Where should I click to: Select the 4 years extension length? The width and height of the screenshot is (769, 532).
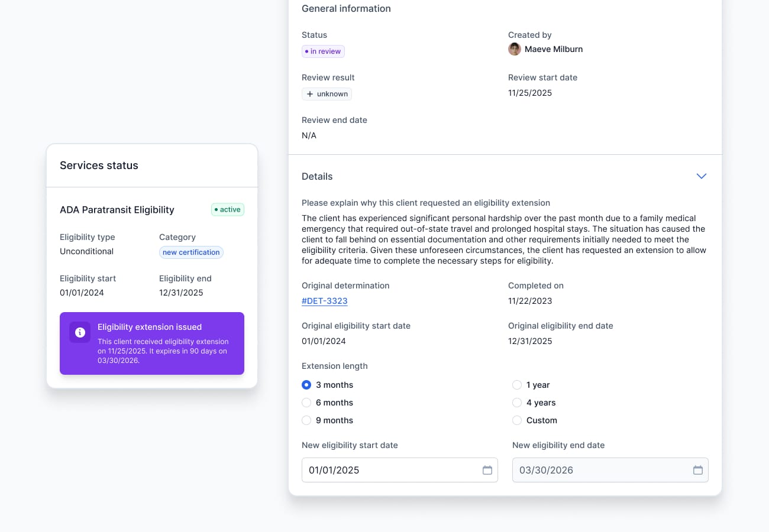pyautogui.click(x=517, y=403)
